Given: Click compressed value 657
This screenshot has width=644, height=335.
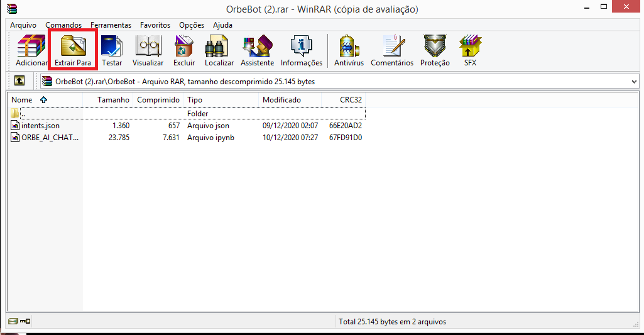Looking at the screenshot, I should click(x=174, y=126).
